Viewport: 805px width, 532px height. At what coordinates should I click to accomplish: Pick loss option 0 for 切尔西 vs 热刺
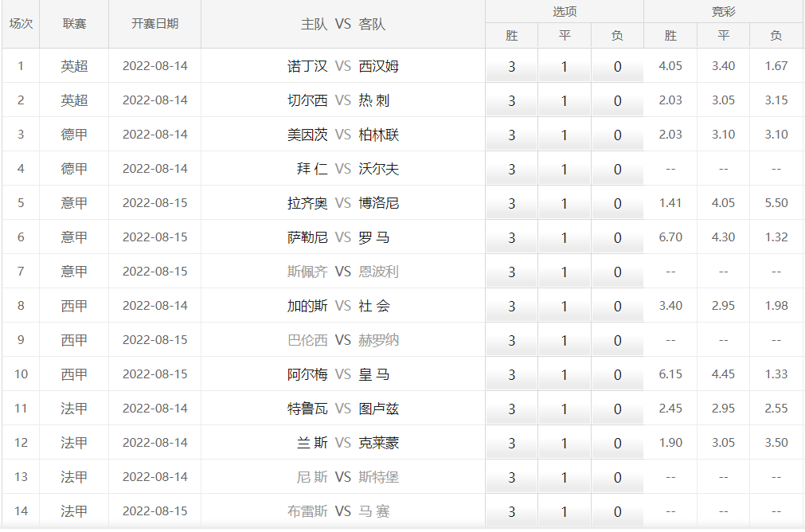[x=618, y=100]
